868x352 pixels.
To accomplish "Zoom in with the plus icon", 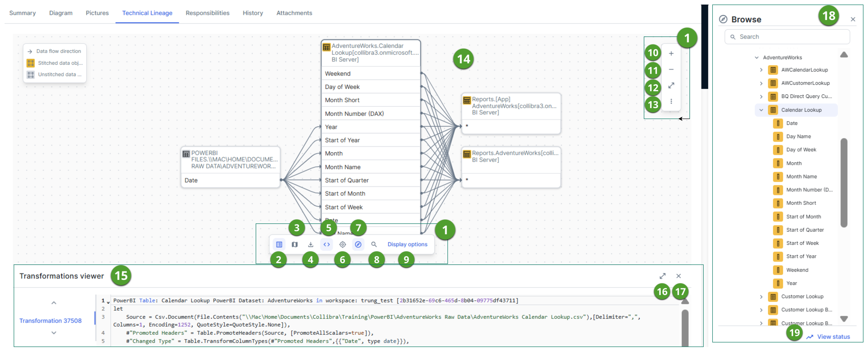I will [671, 53].
